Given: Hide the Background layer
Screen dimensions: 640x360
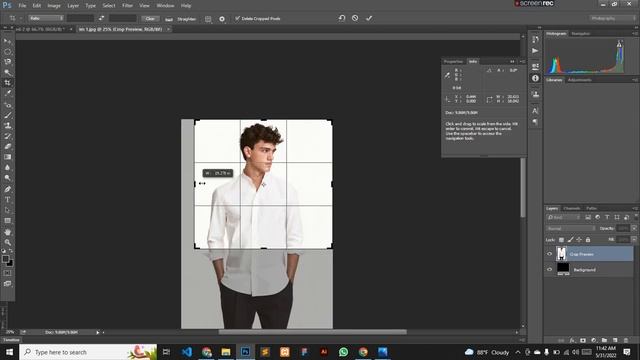Looking at the screenshot, I should point(549,269).
